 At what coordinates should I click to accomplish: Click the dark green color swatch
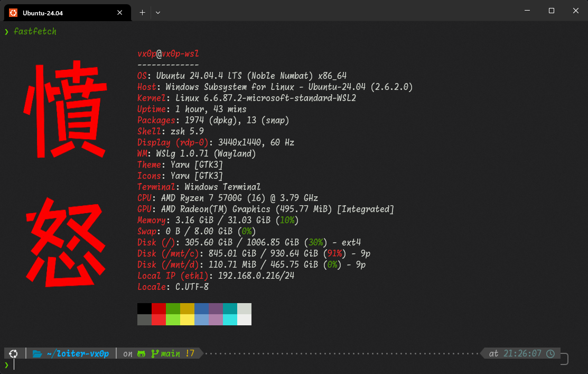point(173,308)
